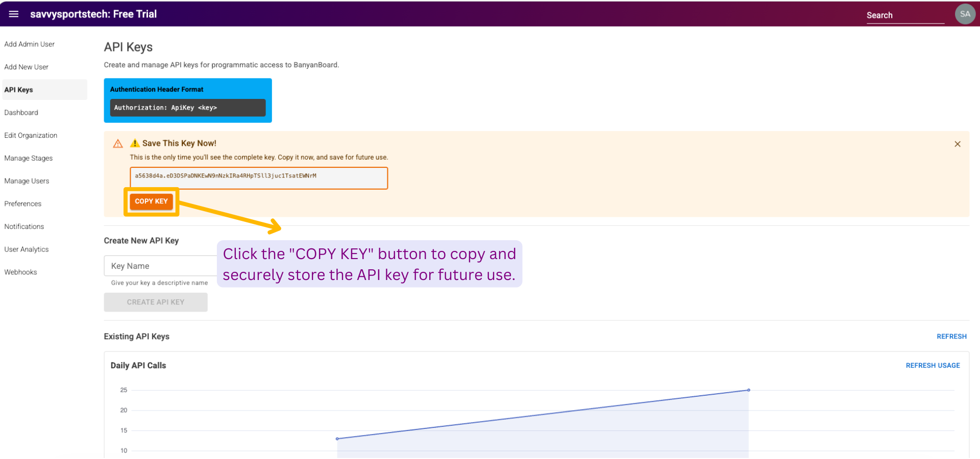Open Add Admin User in sidebar
Screen dimensions: 980x459
[30, 44]
